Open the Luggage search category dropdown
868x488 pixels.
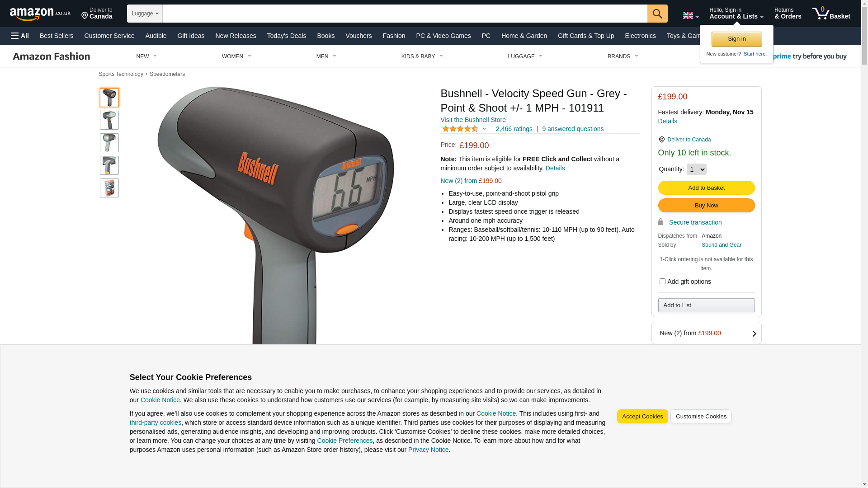pyautogui.click(x=145, y=14)
